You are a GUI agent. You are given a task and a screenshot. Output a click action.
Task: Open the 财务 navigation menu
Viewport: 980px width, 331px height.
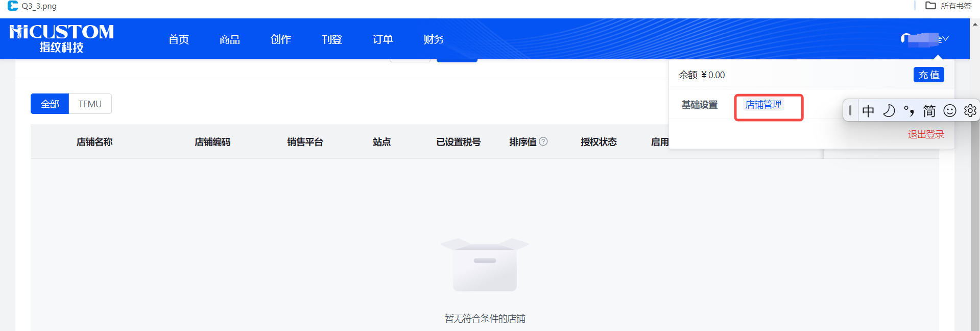click(x=434, y=39)
